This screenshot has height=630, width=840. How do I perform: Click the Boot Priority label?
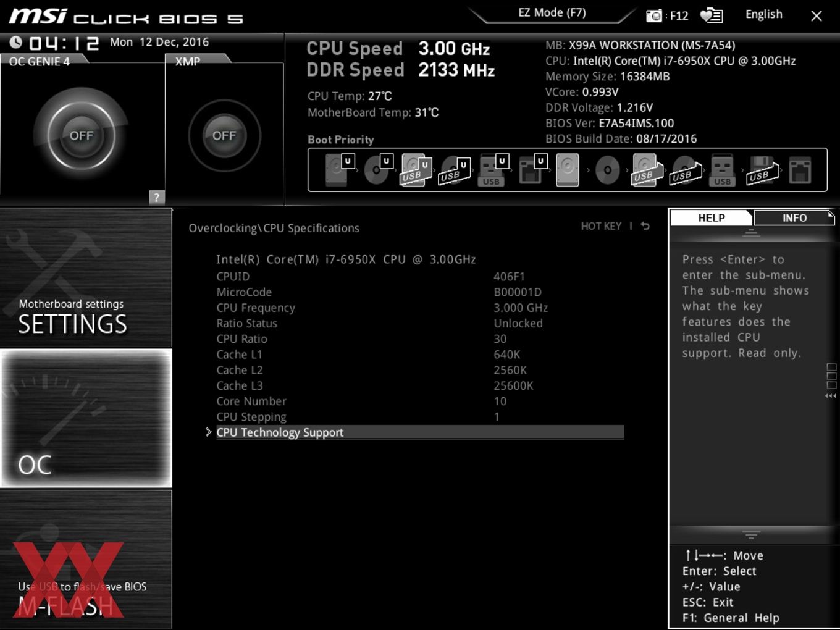(341, 140)
